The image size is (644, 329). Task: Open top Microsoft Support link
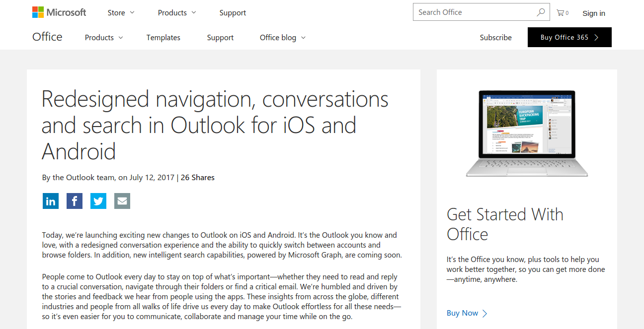[233, 13]
